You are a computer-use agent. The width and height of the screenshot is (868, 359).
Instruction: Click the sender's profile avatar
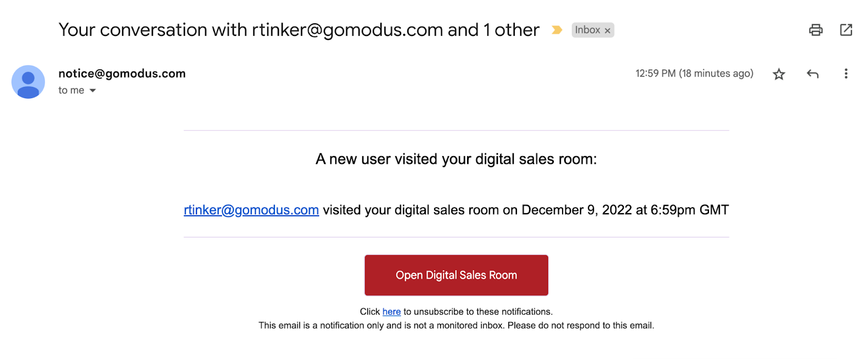pos(28,82)
